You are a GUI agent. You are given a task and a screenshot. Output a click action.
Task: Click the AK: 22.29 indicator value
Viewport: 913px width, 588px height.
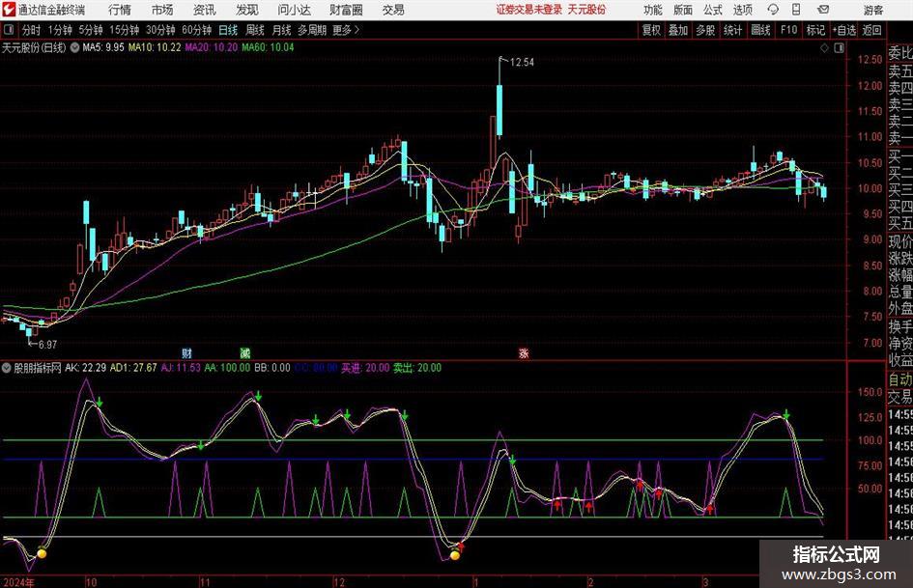coord(86,368)
